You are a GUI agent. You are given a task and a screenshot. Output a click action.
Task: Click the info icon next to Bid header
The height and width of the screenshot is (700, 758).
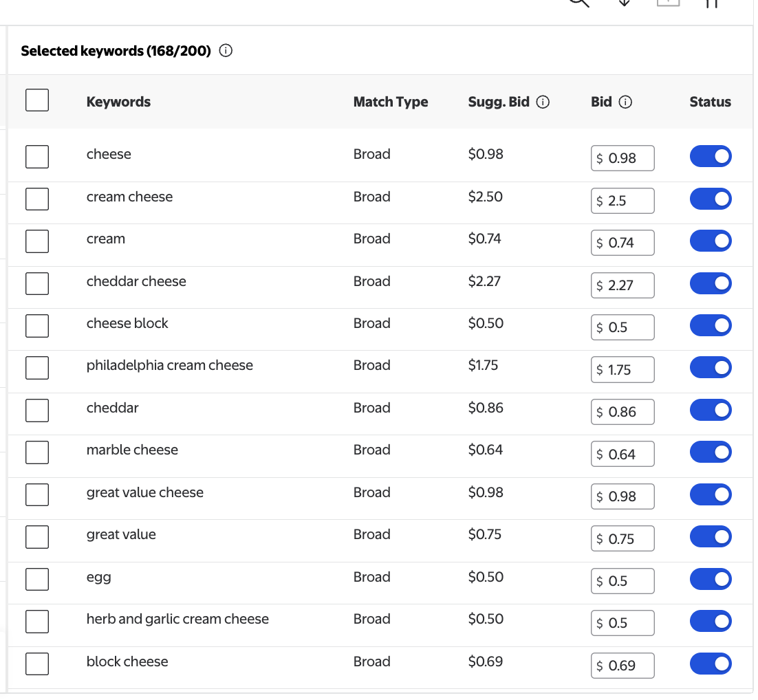(x=625, y=102)
